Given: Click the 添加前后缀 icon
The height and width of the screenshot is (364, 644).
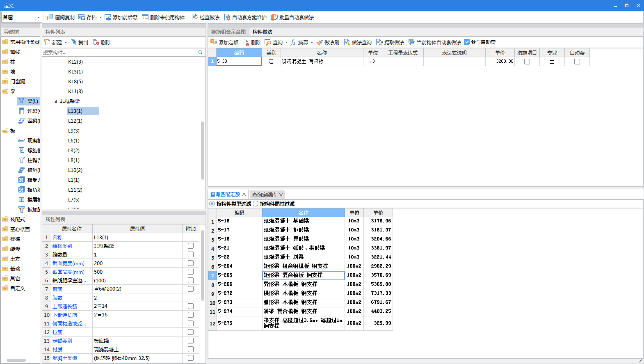Looking at the screenshot, I should [108, 17].
